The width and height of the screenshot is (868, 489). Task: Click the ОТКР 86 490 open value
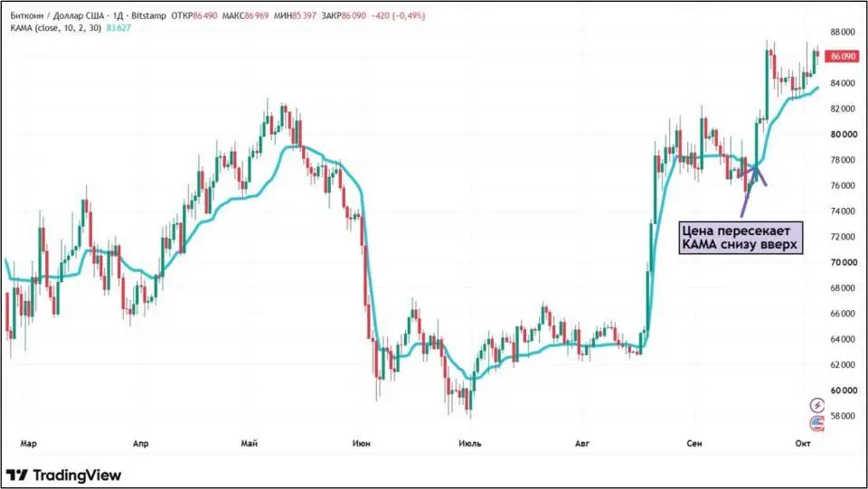194,16
